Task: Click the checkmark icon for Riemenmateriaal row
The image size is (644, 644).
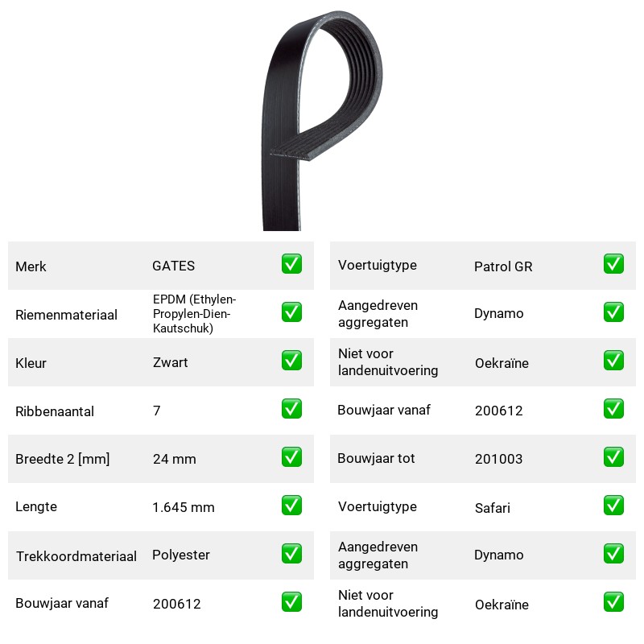Action: (x=291, y=312)
